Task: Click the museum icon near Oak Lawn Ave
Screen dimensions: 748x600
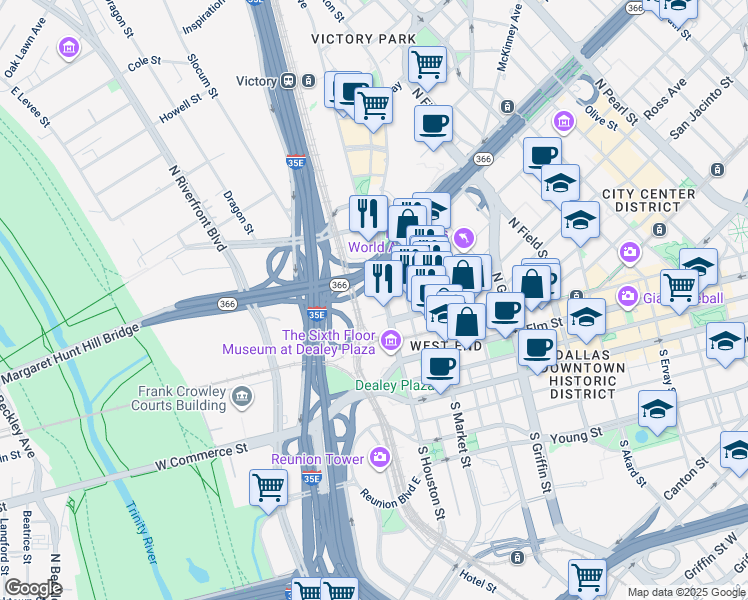Action: (x=69, y=48)
